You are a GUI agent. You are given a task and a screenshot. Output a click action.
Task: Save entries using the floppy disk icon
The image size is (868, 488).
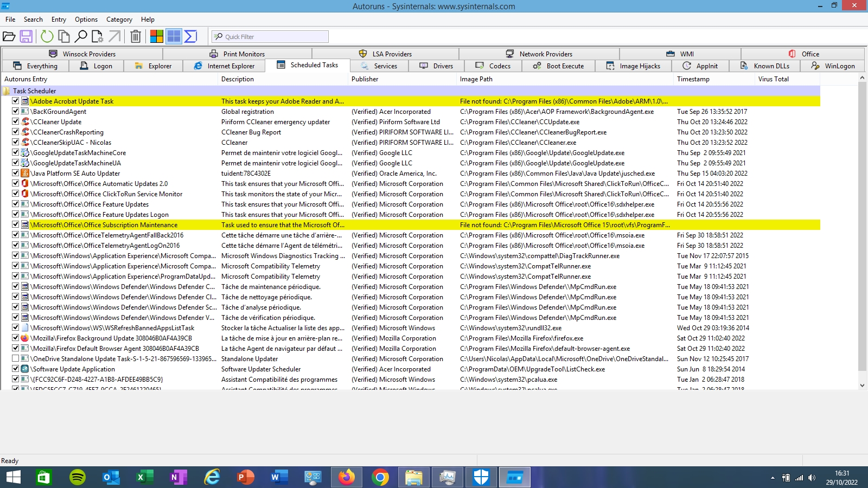[26, 36]
